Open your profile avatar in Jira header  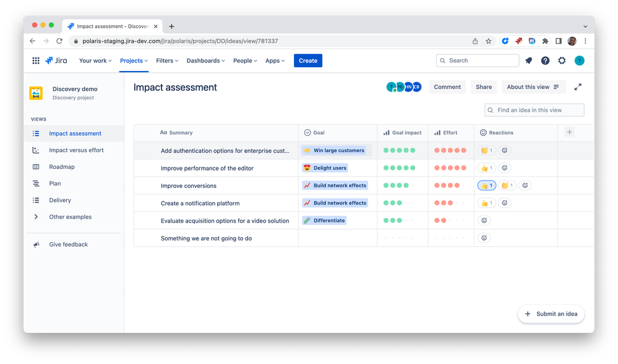(580, 61)
